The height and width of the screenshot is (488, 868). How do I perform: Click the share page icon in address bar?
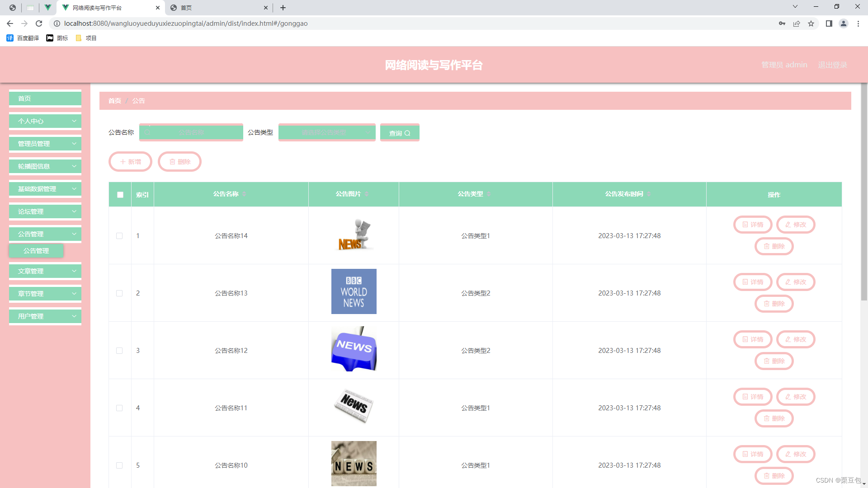(x=797, y=23)
